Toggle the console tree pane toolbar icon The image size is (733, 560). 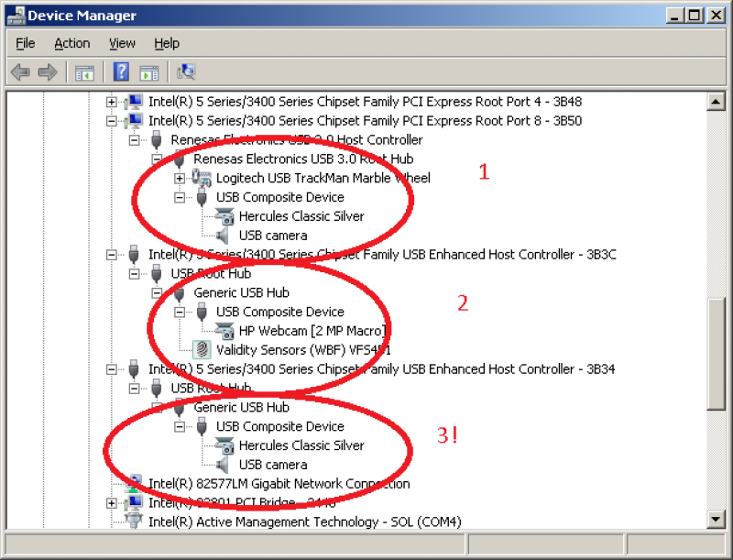pos(84,73)
